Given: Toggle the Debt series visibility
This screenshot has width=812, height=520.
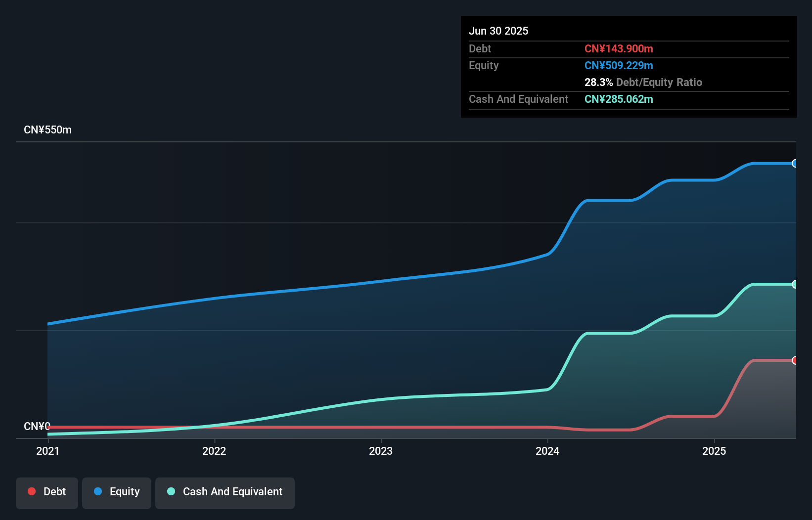Looking at the screenshot, I should (x=47, y=492).
